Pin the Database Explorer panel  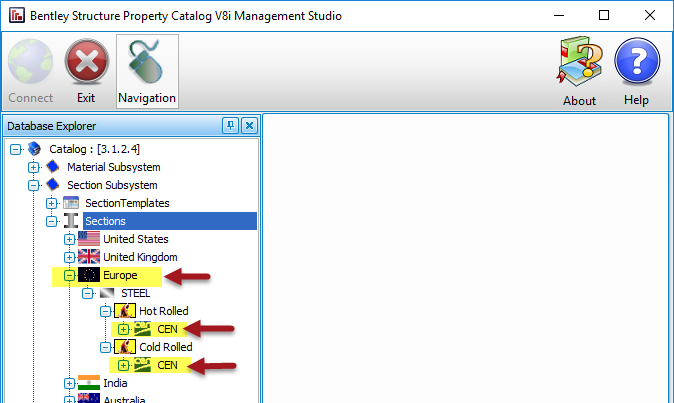(x=230, y=126)
